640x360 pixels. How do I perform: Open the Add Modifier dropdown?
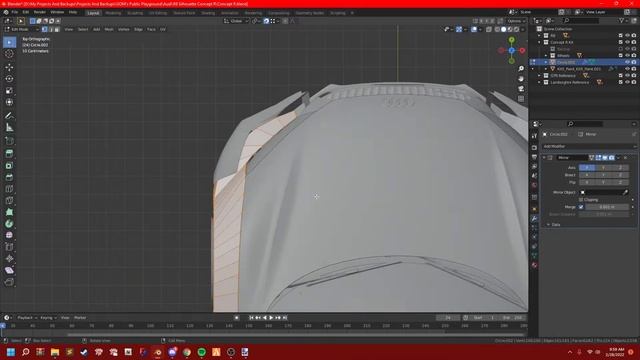coord(589,146)
